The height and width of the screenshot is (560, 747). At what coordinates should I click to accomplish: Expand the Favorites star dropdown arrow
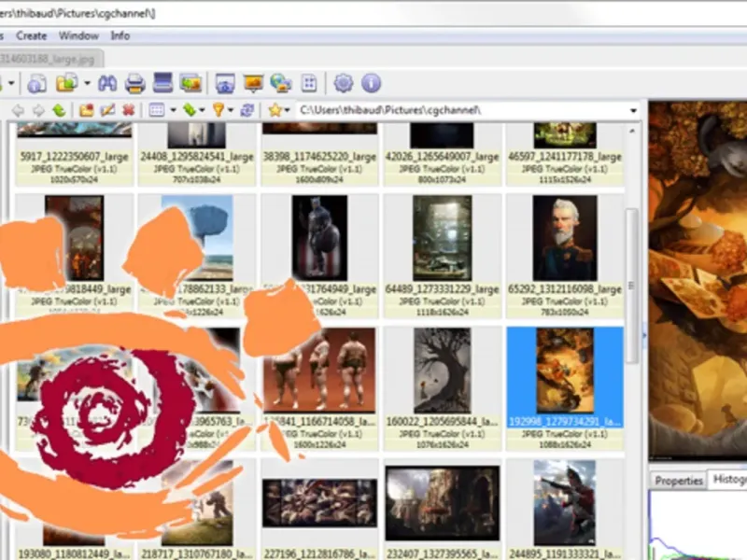click(x=287, y=110)
